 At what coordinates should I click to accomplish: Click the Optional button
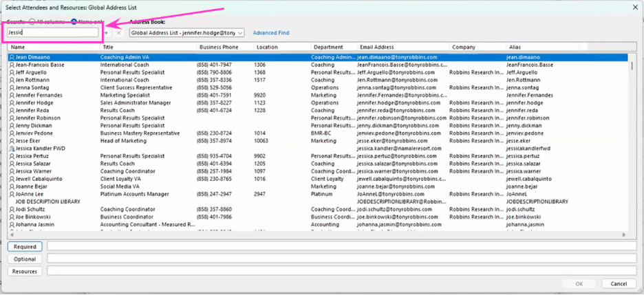(x=25, y=259)
